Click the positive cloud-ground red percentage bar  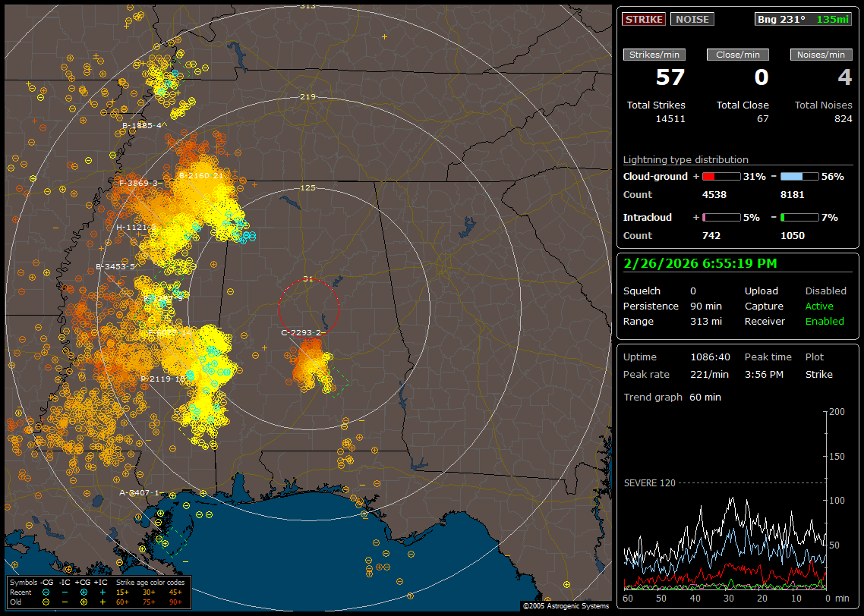point(721,176)
